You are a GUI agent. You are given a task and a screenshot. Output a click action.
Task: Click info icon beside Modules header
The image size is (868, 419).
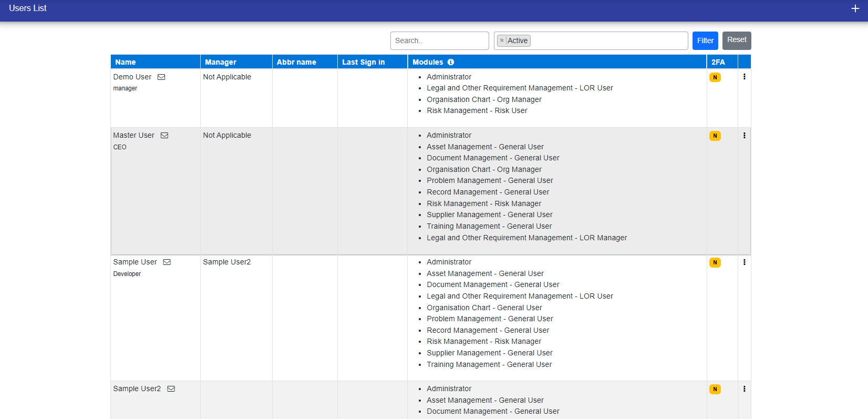[x=451, y=62]
